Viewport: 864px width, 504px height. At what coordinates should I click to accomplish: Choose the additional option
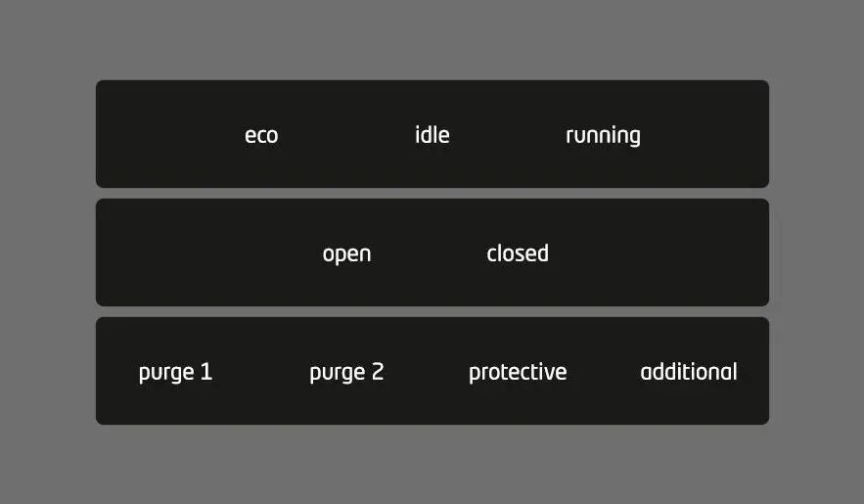(x=689, y=372)
